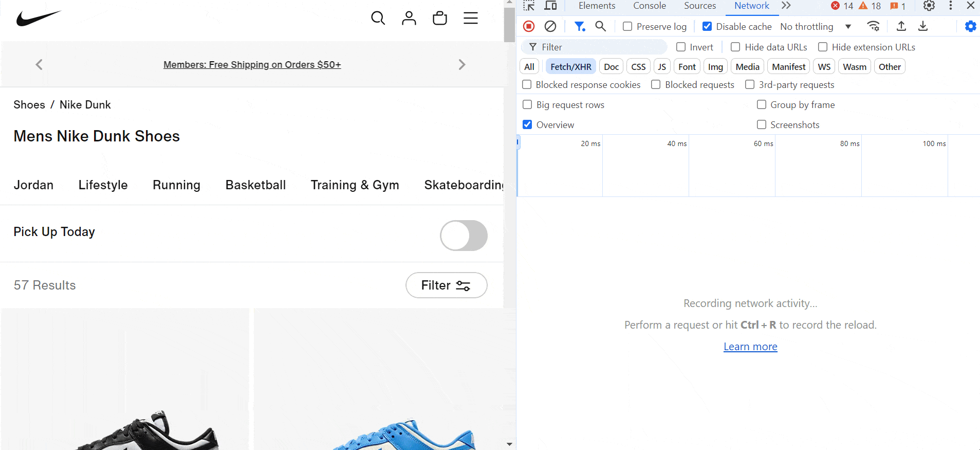Click the Nike search magnifier icon
Screen dimensions: 980x450
point(378,19)
